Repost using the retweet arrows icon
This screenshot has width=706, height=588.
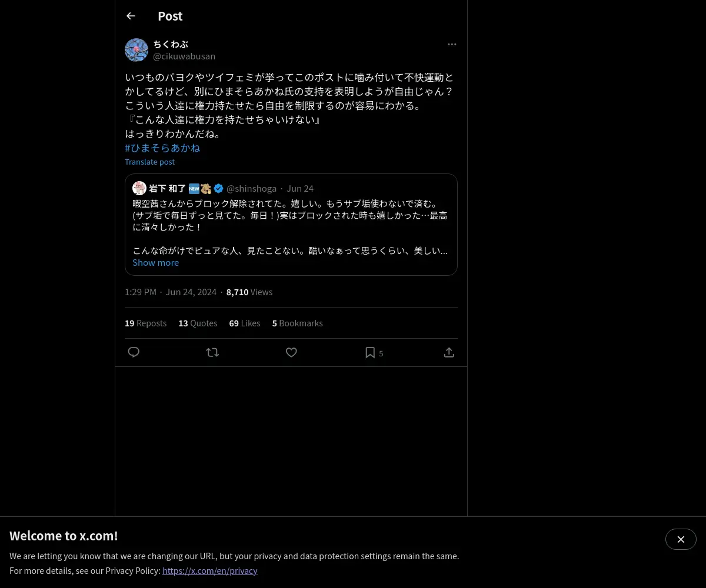[212, 352]
